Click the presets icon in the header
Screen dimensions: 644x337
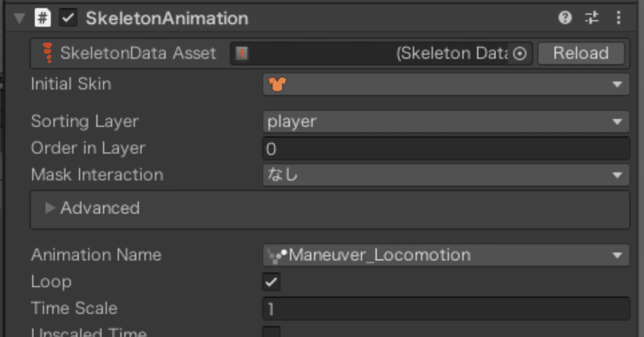click(592, 18)
